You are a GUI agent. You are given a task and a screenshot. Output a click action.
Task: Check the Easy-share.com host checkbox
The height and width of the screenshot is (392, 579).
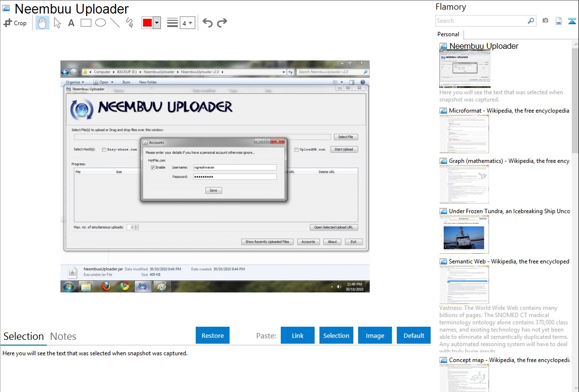[x=104, y=150]
